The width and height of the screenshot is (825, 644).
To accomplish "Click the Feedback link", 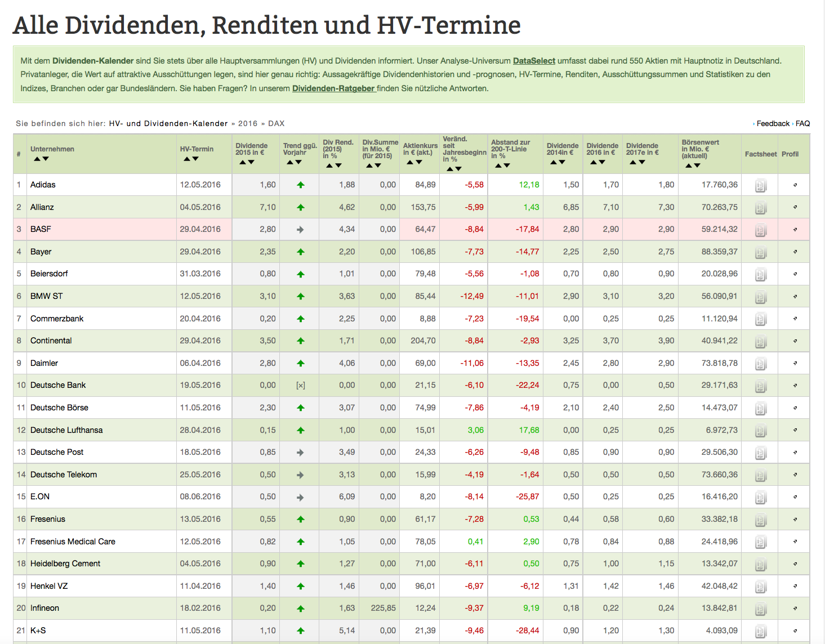I will tap(773, 123).
